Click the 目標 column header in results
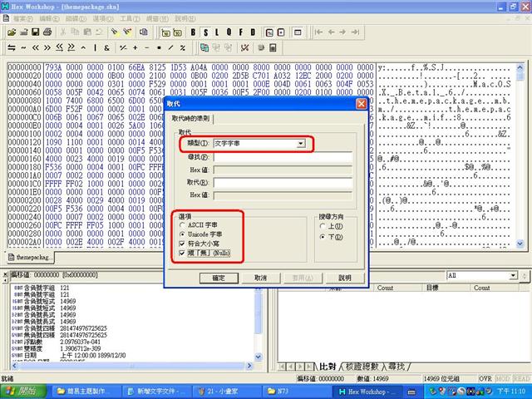This screenshot has width=532, height=399. [x=446, y=288]
